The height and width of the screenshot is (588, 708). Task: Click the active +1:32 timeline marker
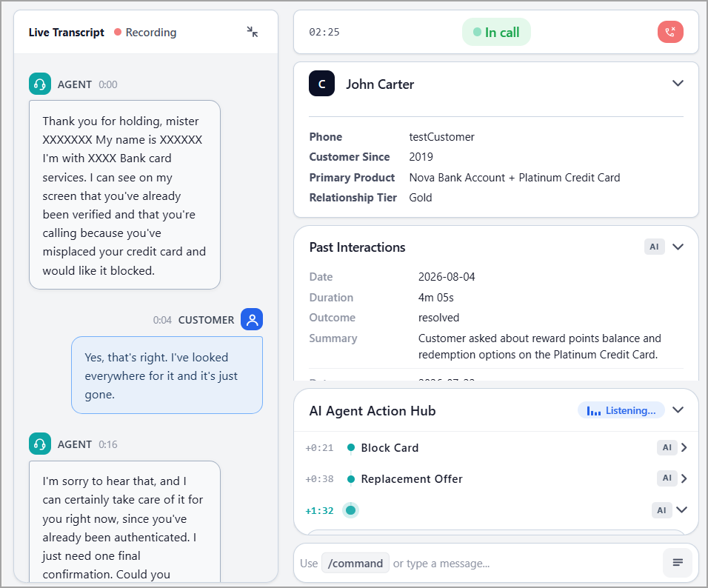click(x=351, y=510)
